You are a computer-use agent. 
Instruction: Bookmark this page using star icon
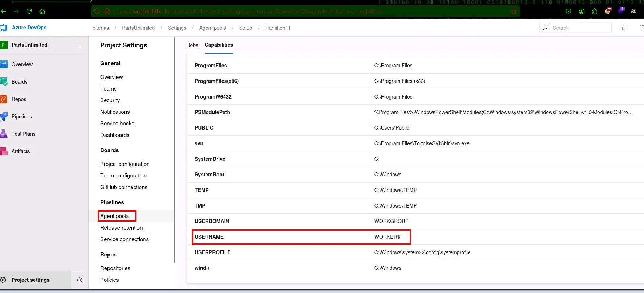click(x=513, y=11)
